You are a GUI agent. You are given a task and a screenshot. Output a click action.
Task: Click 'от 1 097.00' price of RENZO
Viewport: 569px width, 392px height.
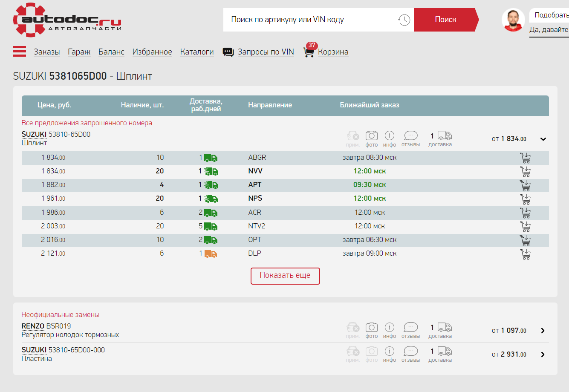(509, 331)
